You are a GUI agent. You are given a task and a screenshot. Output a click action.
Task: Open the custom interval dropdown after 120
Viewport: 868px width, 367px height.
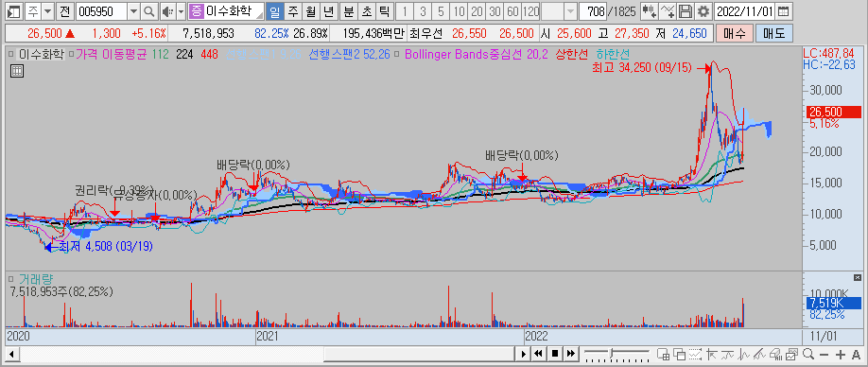click(x=571, y=11)
